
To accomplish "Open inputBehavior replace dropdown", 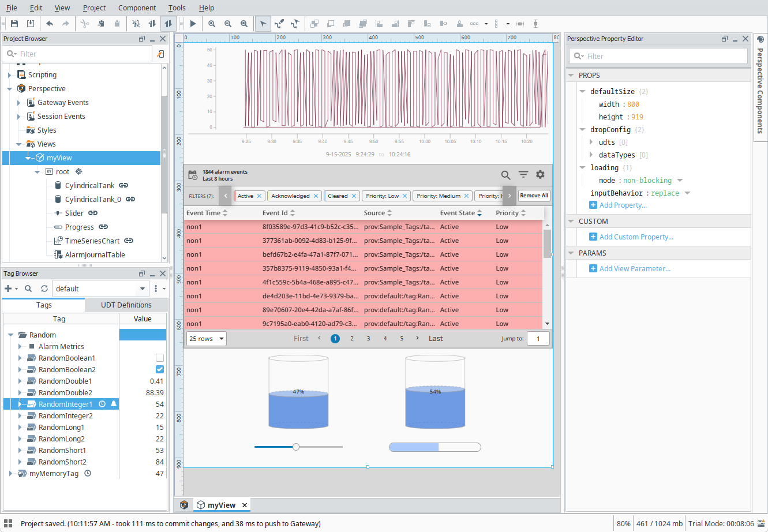I will point(687,193).
